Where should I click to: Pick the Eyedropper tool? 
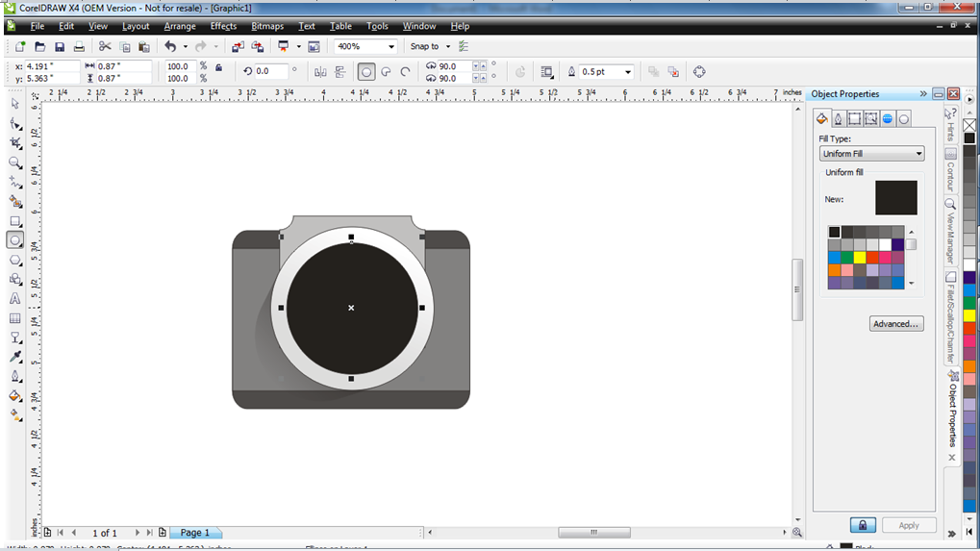15,357
